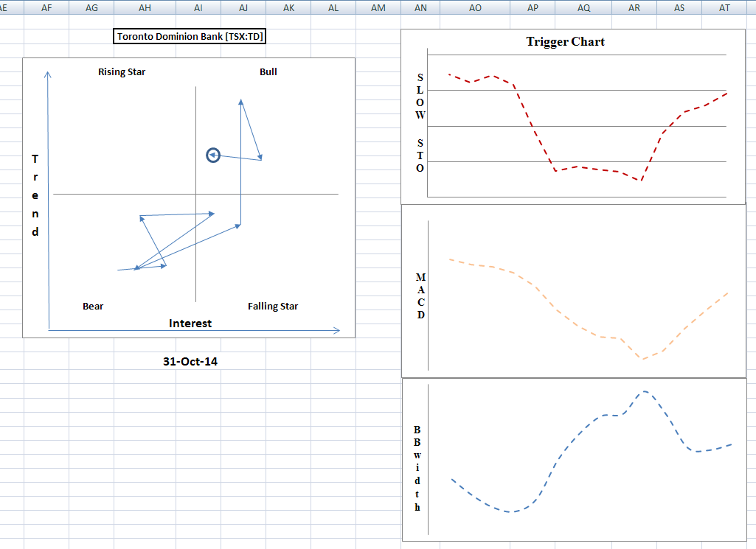
Task: Select column header AK
Action: [x=289, y=7]
